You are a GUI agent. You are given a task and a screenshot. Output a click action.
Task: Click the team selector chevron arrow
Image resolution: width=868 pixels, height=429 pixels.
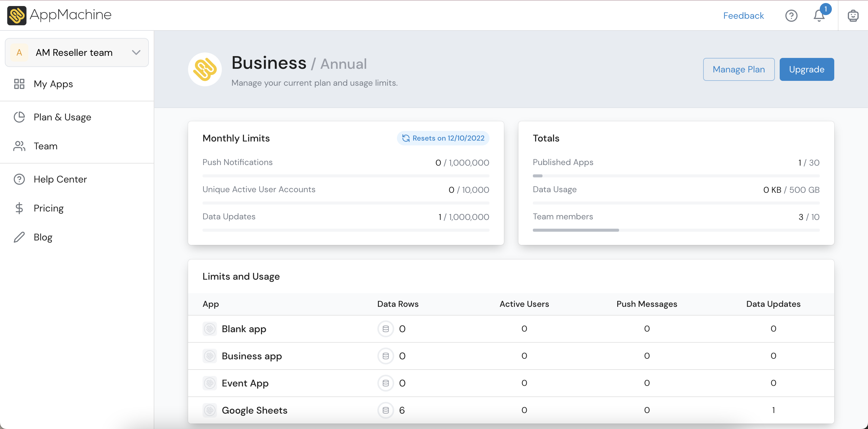click(x=136, y=52)
